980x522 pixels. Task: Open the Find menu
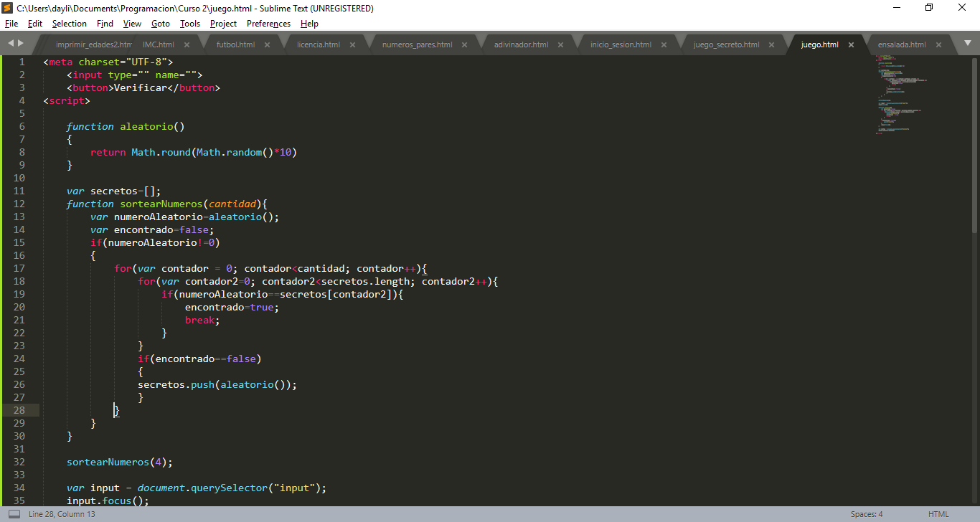point(105,24)
